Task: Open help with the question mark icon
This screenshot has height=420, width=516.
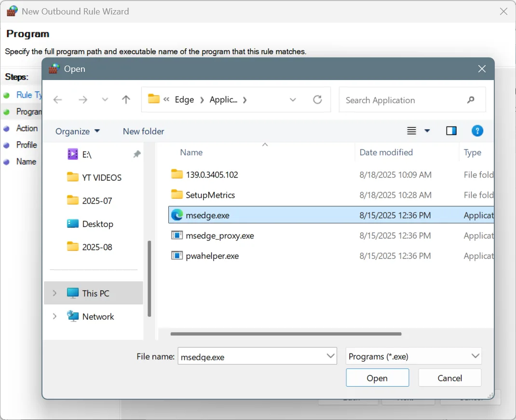Action: pyautogui.click(x=477, y=131)
